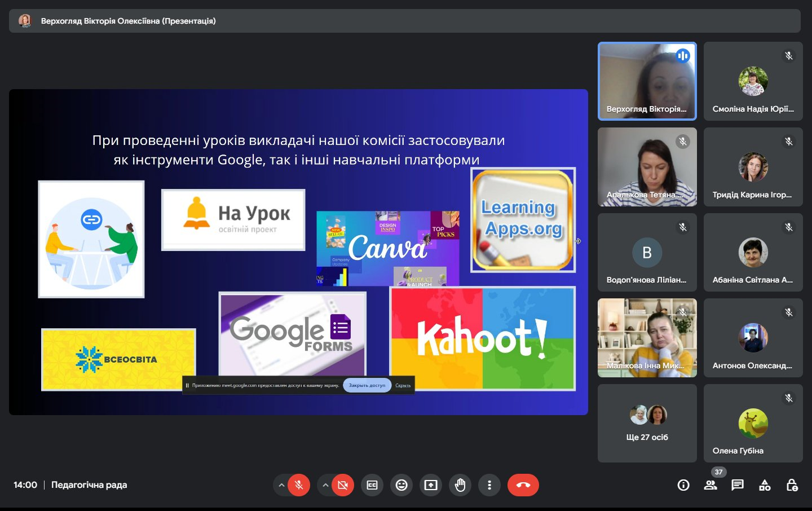Select the Малікова Інна video tile

(x=647, y=338)
